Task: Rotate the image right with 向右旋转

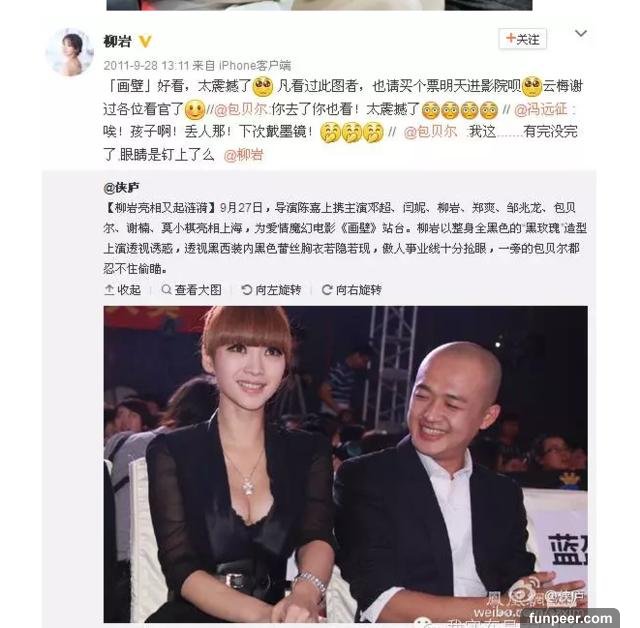Action: tap(352, 290)
